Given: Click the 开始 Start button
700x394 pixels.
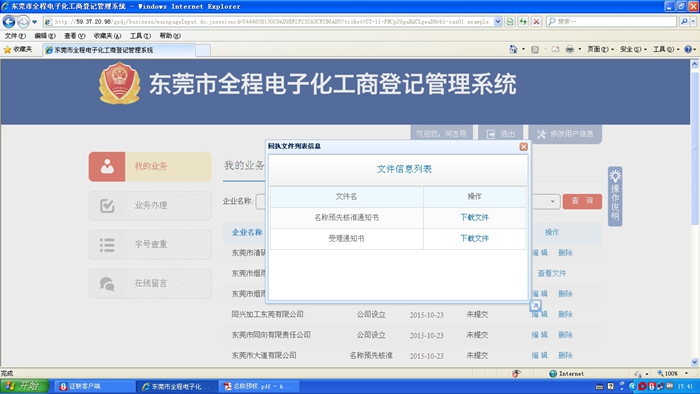Looking at the screenshot, I should click(x=24, y=386).
